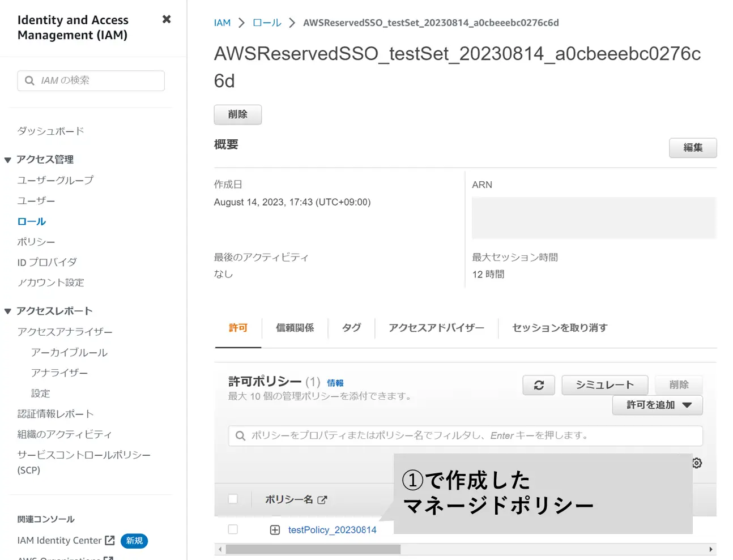This screenshot has height=560, width=733.
Task: Click the 削除 button under role name
Action: (238, 114)
